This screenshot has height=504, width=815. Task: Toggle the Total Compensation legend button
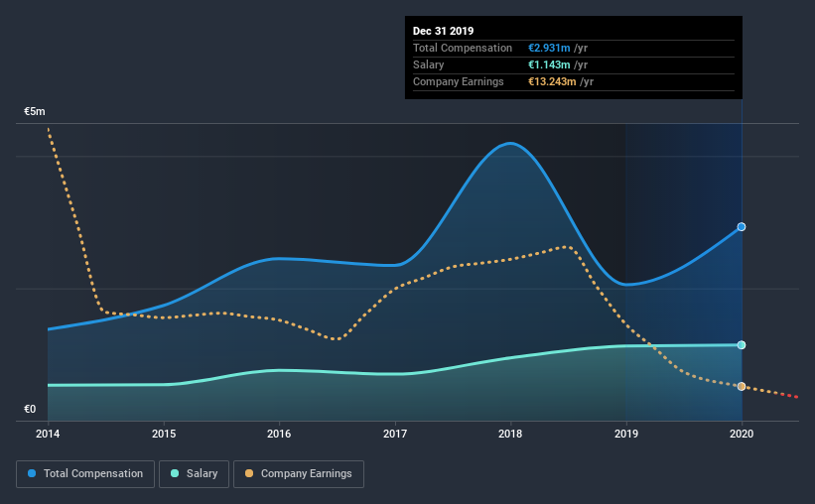[85, 474]
